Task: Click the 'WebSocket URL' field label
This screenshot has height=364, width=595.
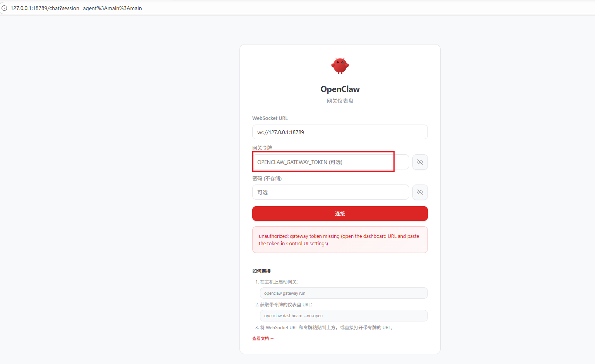Action: click(x=270, y=118)
